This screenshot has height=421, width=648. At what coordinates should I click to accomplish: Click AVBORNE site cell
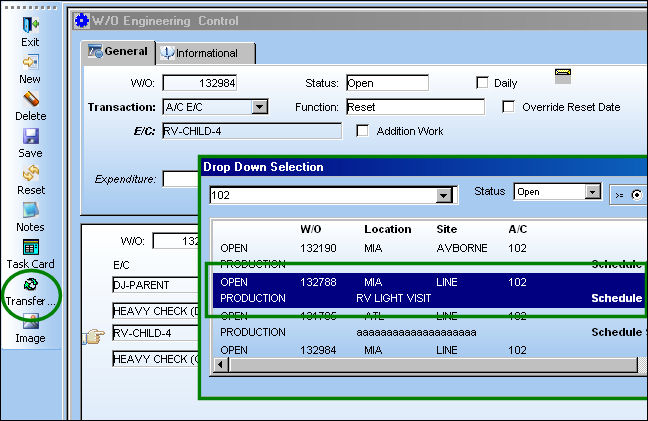(x=462, y=248)
